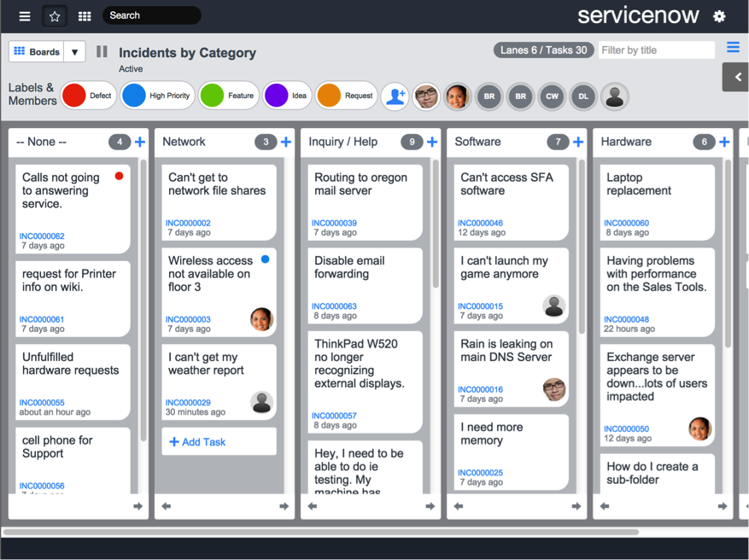The height and width of the screenshot is (560, 749).
Task: Add a new card to Inquiry / Help lane
Action: coord(431,142)
